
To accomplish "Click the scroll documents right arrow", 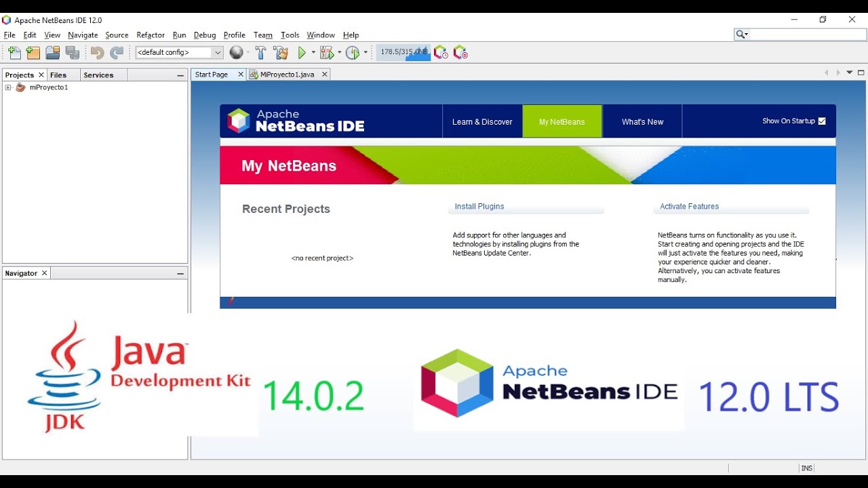I will click(x=838, y=73).
